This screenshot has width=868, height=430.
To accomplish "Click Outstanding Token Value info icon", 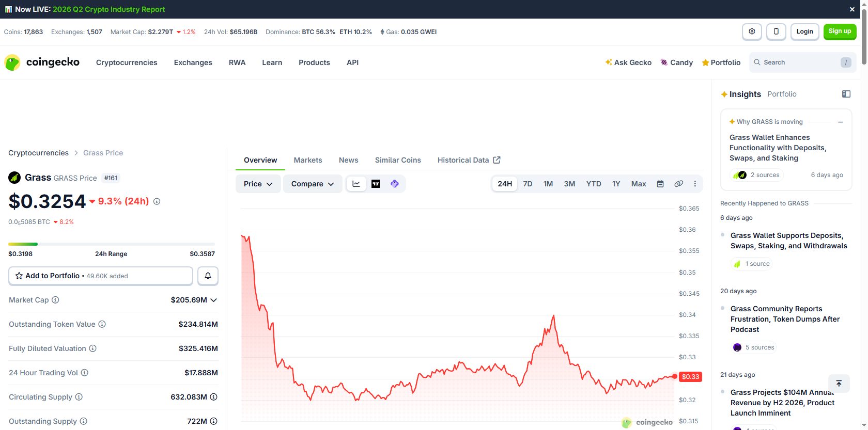I will [102, 324].
